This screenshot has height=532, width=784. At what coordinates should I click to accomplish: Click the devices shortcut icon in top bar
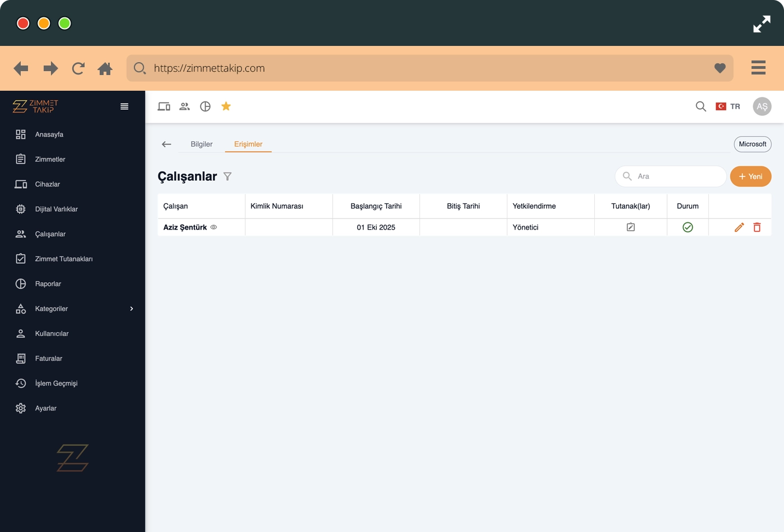(164, 106)
